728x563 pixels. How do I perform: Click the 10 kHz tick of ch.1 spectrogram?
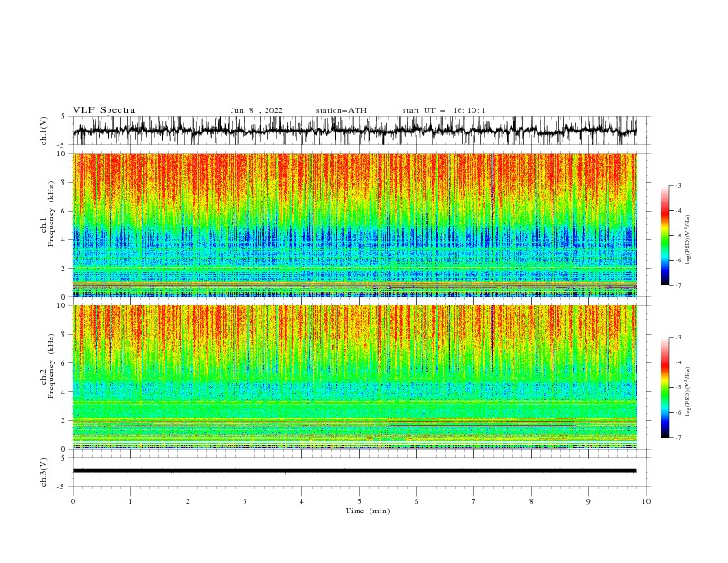click(62, 154)
